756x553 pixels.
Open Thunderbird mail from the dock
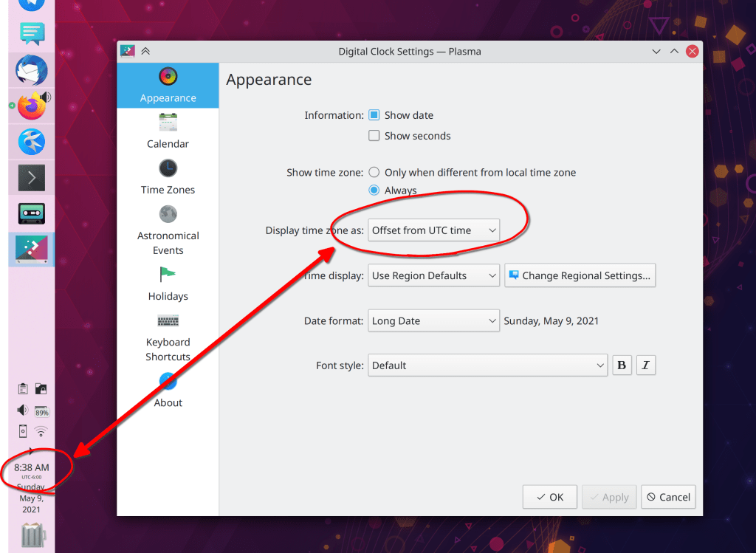(32, 71)
